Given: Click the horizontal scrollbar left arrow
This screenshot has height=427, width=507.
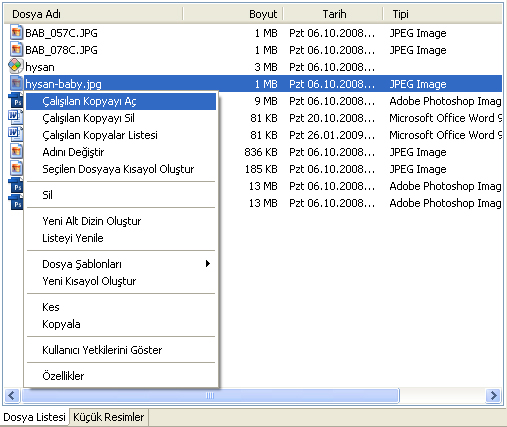Looking at the screenshot, I should tap(12, 396).
